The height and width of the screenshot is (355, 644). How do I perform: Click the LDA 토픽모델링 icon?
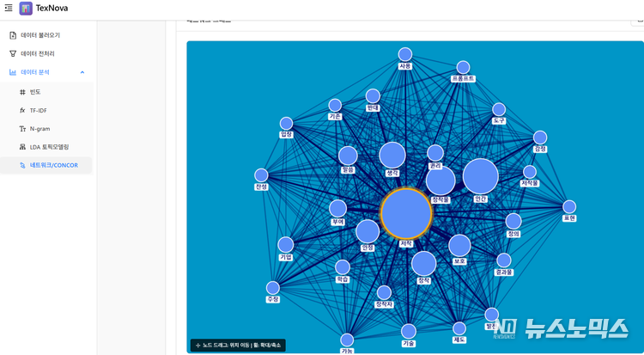22,147
